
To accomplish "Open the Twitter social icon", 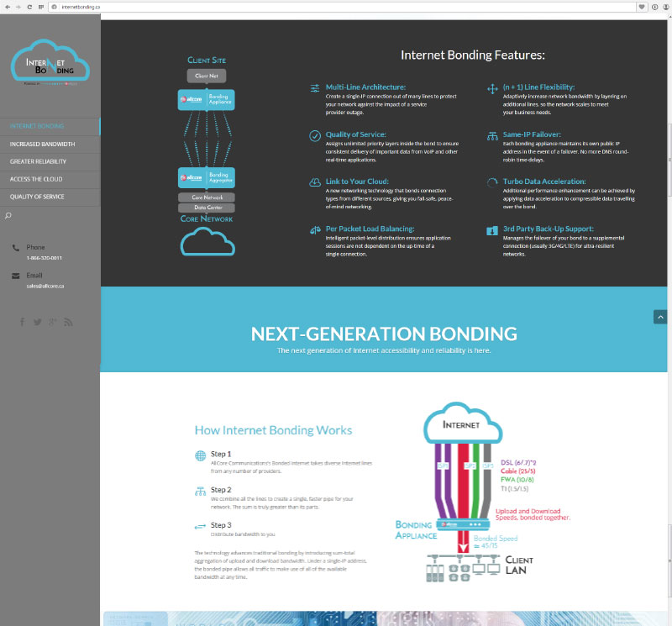I will point(38,322).
